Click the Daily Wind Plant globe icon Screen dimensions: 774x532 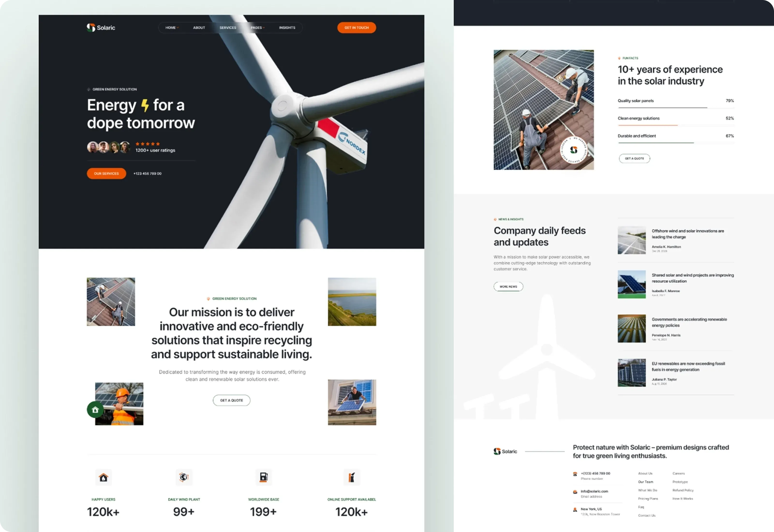click(184, 477)
